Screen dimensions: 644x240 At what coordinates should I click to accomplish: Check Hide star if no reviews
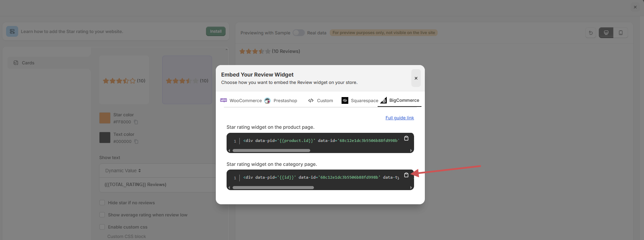pyautogui.click(x=102, y=203)
